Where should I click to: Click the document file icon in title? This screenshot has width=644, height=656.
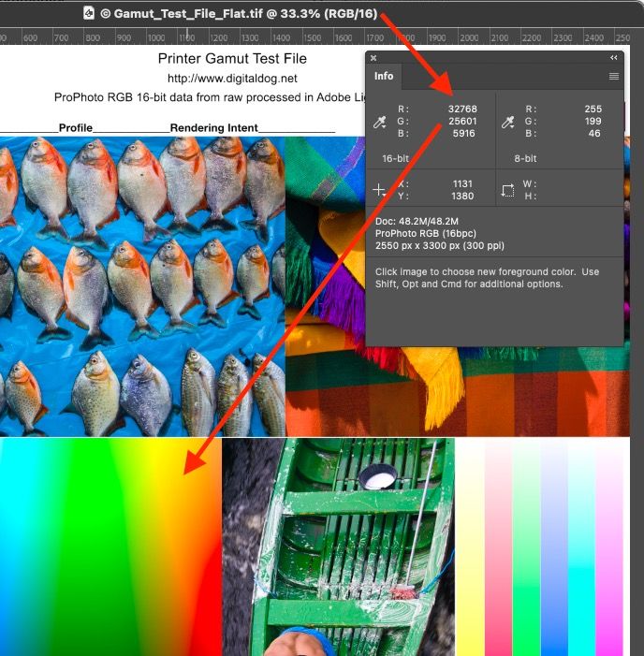pos(89,13)
